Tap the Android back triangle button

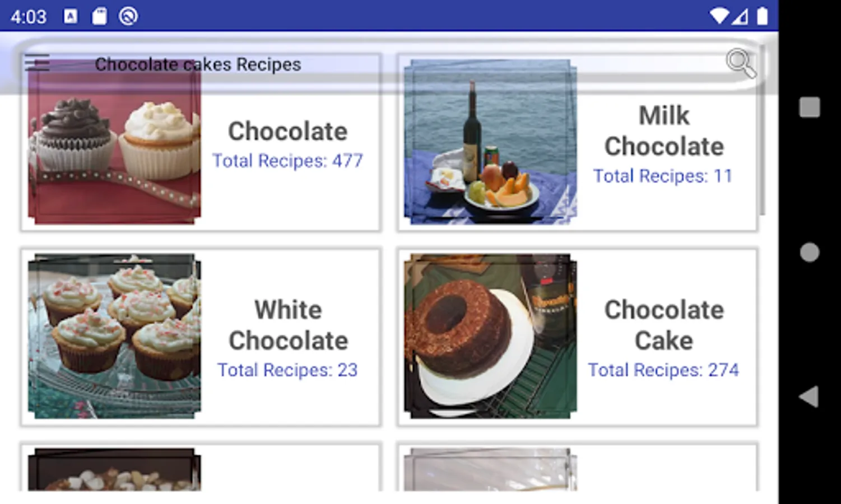click(809, 396)
